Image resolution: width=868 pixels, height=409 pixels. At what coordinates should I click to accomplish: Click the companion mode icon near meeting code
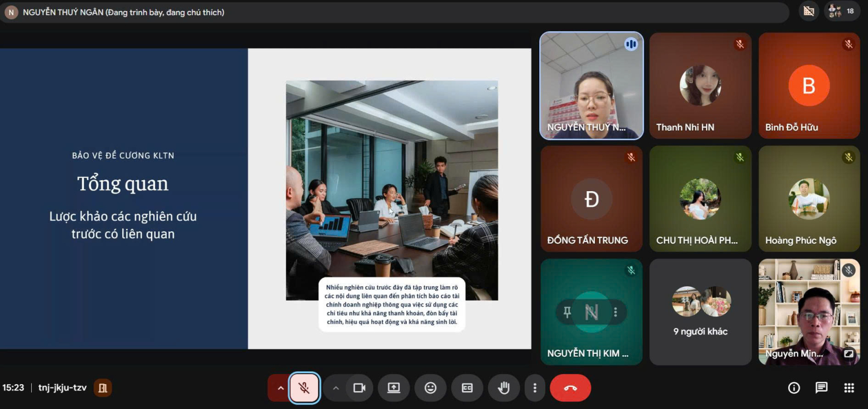click(102, 388)
